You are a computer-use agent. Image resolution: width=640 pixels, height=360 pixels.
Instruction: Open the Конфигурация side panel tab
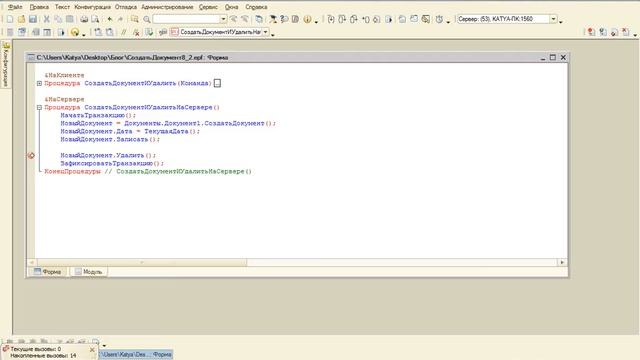click(6, 64)
